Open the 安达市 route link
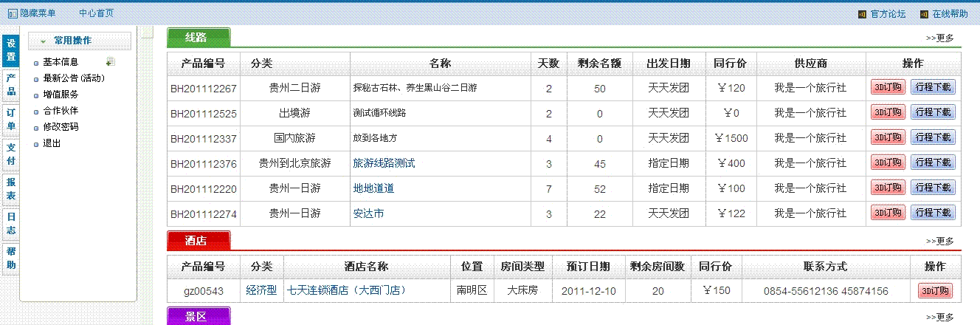This screenshot has width=980, height=325. pos(368,213)
